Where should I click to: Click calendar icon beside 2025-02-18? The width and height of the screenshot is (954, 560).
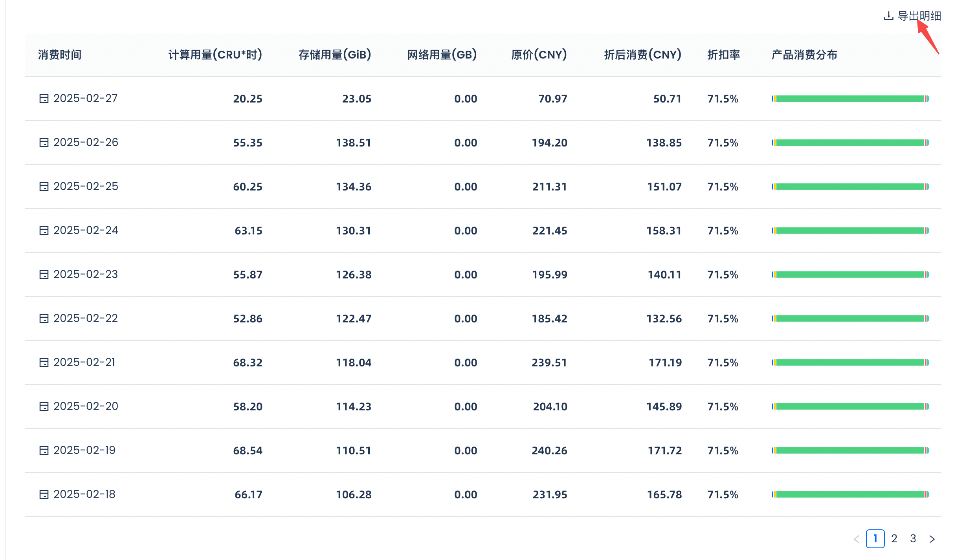pyautogui.click(x=44, y=494)
